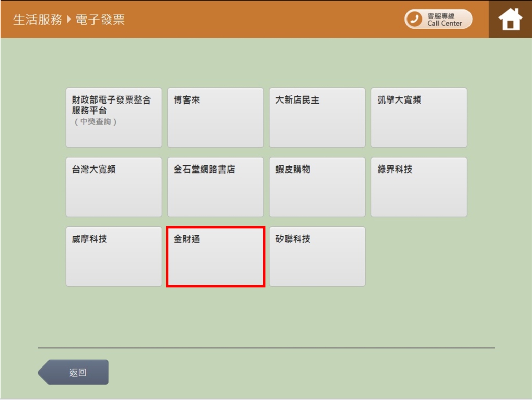532x400 pixels.
Task: Open the 博客來 invoice service
Action: [215, 117]
